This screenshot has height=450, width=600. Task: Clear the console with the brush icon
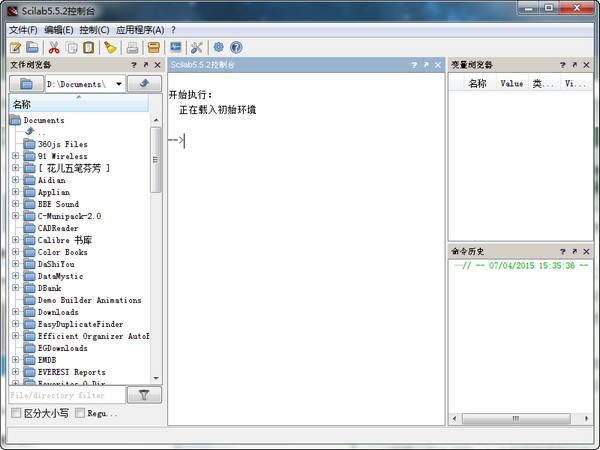click(x=110, y=47)
